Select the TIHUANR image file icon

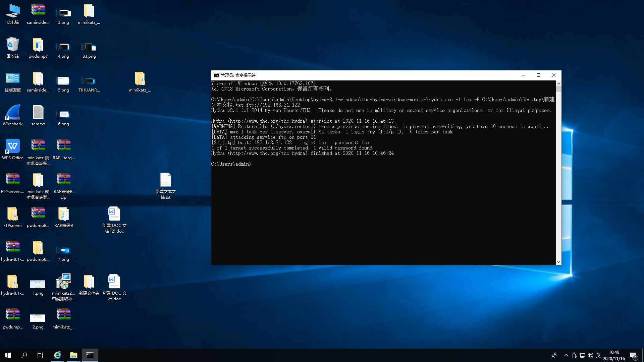[89, 81]
